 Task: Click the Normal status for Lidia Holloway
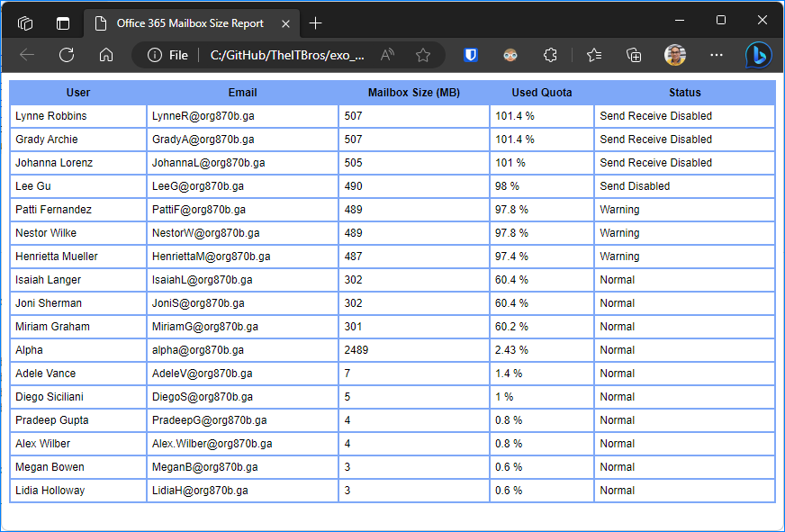pos(618,491)
